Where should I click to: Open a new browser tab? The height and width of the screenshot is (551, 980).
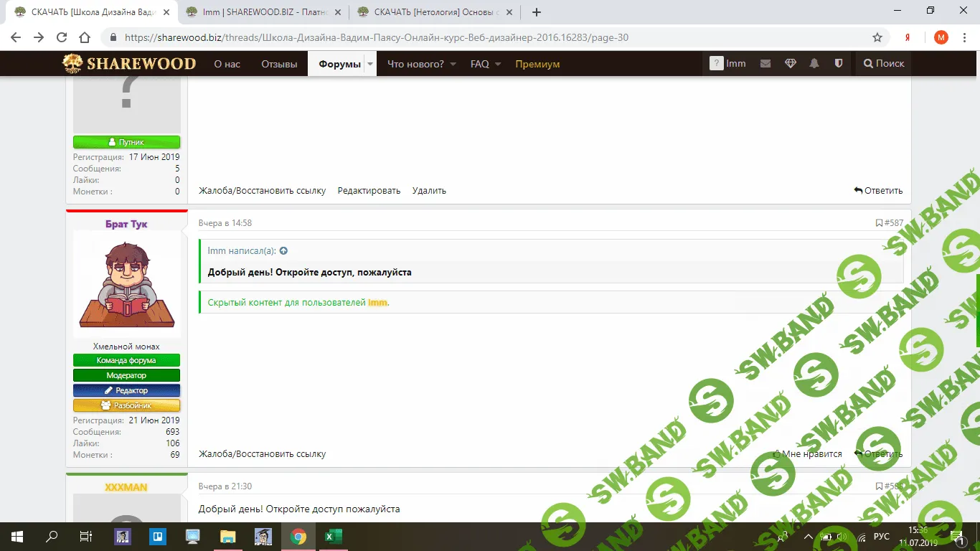[537, 11]
